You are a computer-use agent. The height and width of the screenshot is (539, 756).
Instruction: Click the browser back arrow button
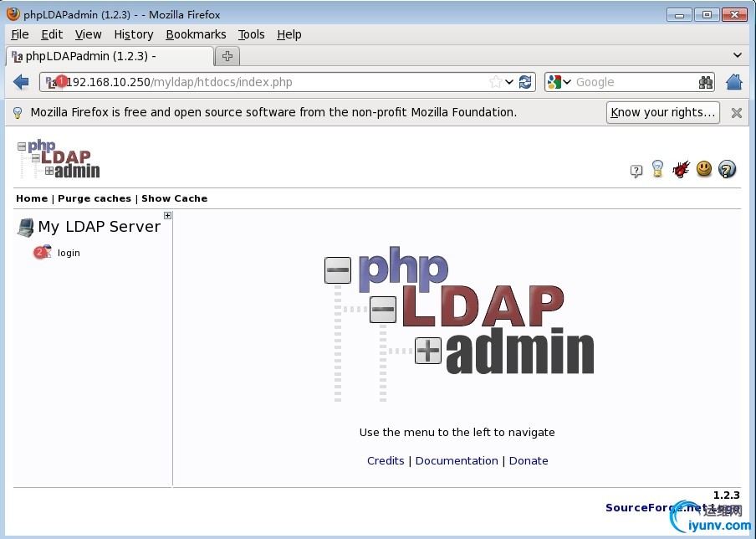click(21, 82)
